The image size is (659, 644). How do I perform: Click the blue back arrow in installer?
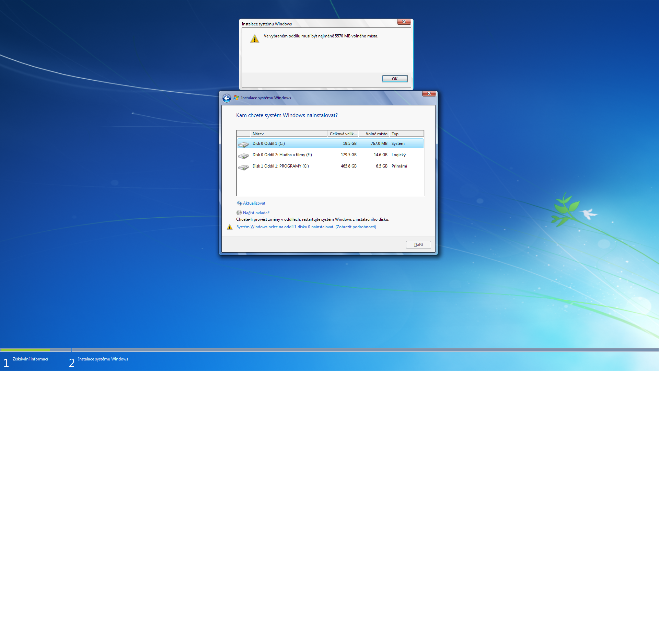[227, 99]
